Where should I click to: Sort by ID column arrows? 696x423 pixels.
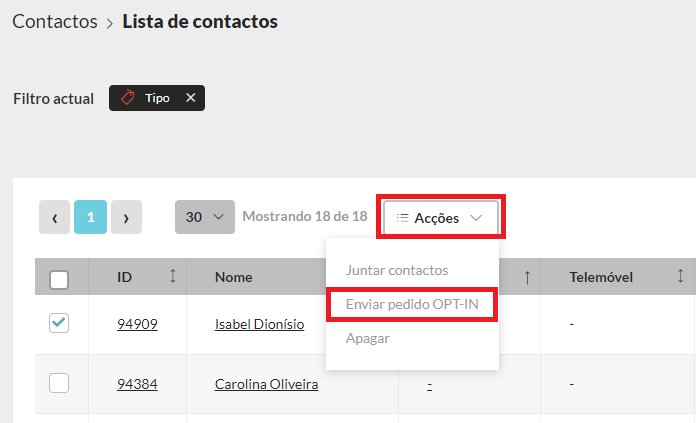pos(172,277)
